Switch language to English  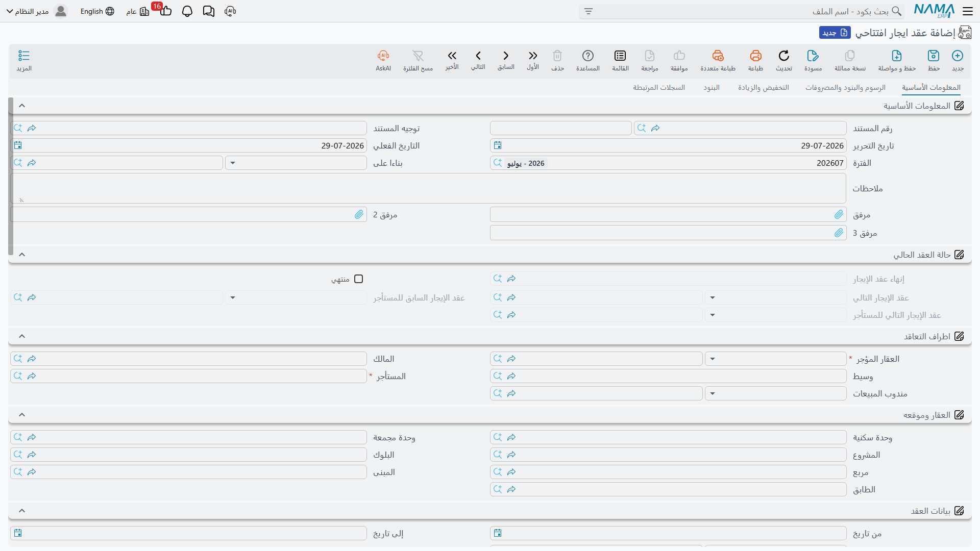coord(97,11)
